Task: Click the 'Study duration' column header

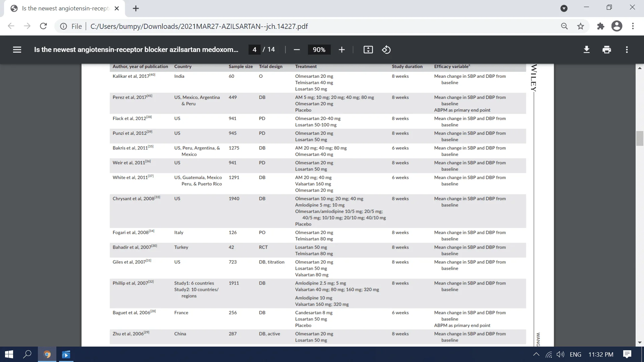Action: coord(407,66)
